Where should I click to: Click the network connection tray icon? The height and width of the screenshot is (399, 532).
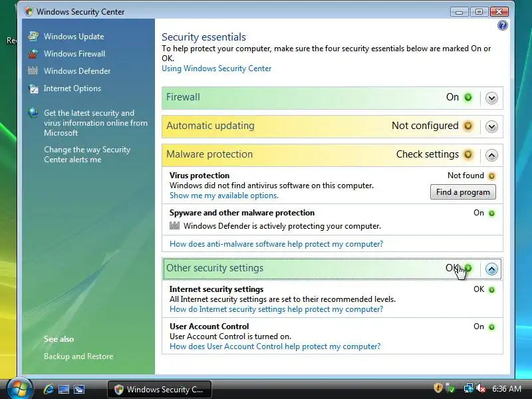click(469, 388)
